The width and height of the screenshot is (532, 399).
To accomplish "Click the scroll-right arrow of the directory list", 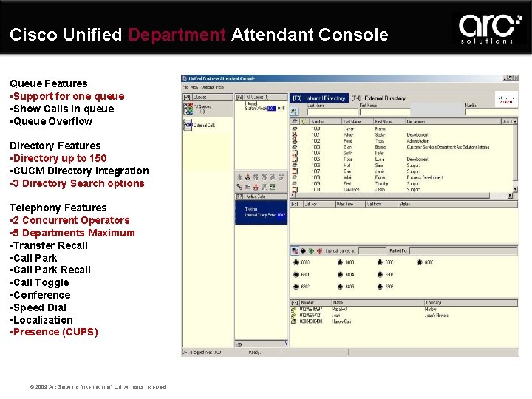I will pyautogui.click(x=510, y=196).
